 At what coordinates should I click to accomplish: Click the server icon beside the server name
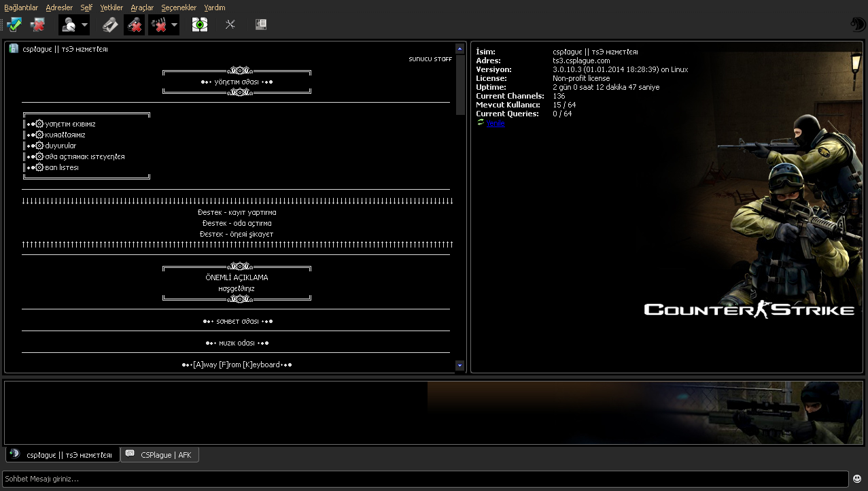click(x=14, y=48)
